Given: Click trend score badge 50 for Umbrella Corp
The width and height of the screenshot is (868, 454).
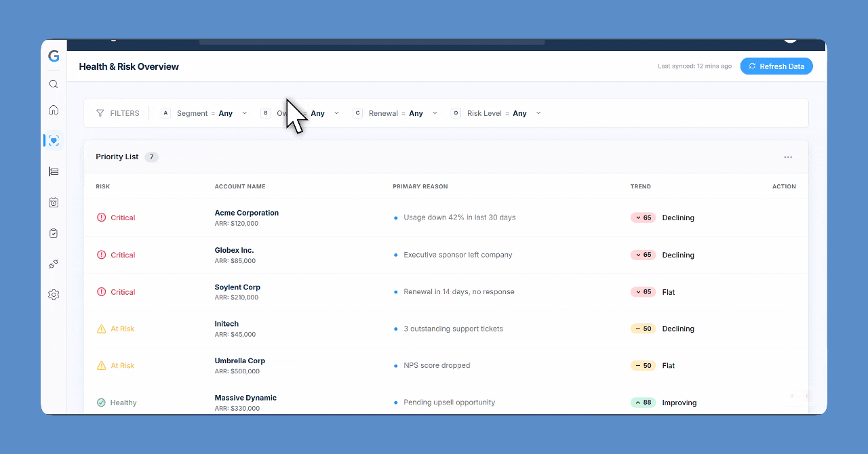Looking at the screenshot, I should (643, 365).
